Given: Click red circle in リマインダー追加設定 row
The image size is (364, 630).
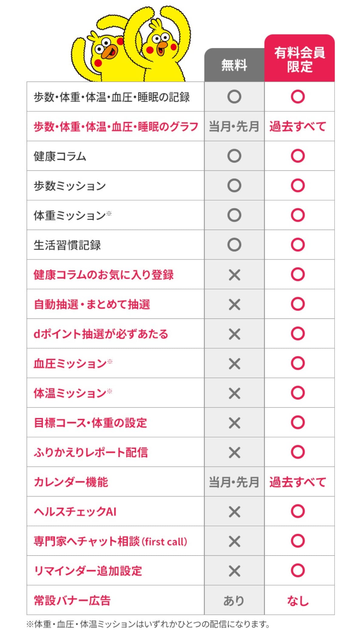Looking at the screenshot, I should (298, 571).
